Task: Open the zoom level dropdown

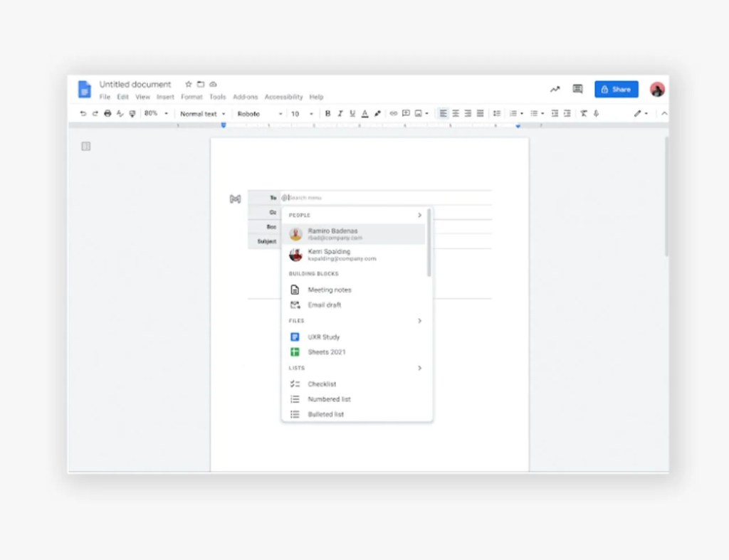Action: (154, 113)
